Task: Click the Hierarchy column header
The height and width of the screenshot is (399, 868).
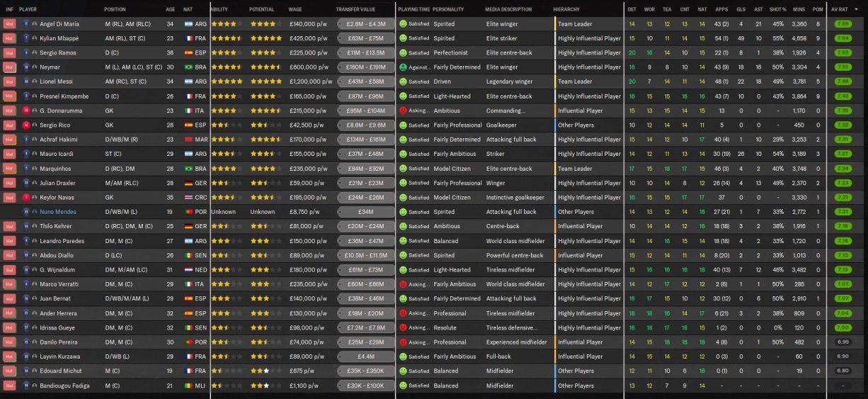Action: click(566, 9)
